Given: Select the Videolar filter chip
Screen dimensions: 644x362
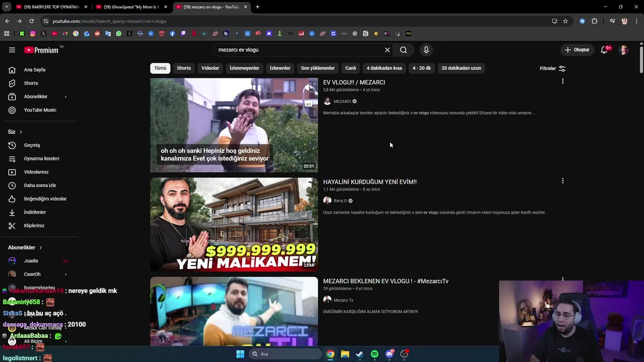Looking at the screenshot, I should pos(210,68).
